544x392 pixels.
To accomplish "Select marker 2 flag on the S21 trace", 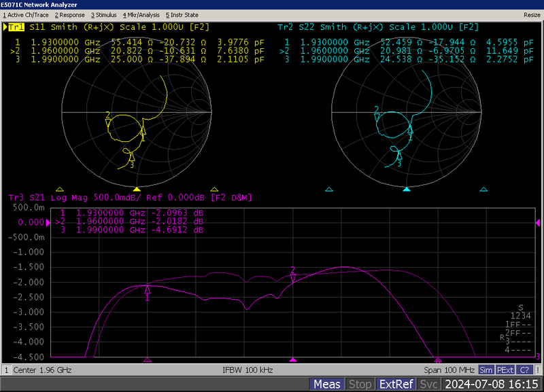I will (x=293, y=274).
